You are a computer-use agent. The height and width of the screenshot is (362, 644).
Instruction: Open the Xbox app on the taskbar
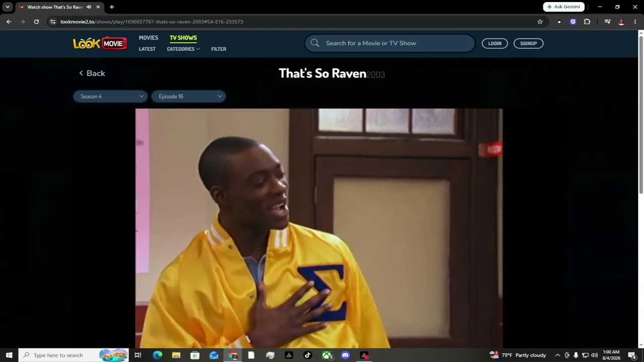coord(328,355)
